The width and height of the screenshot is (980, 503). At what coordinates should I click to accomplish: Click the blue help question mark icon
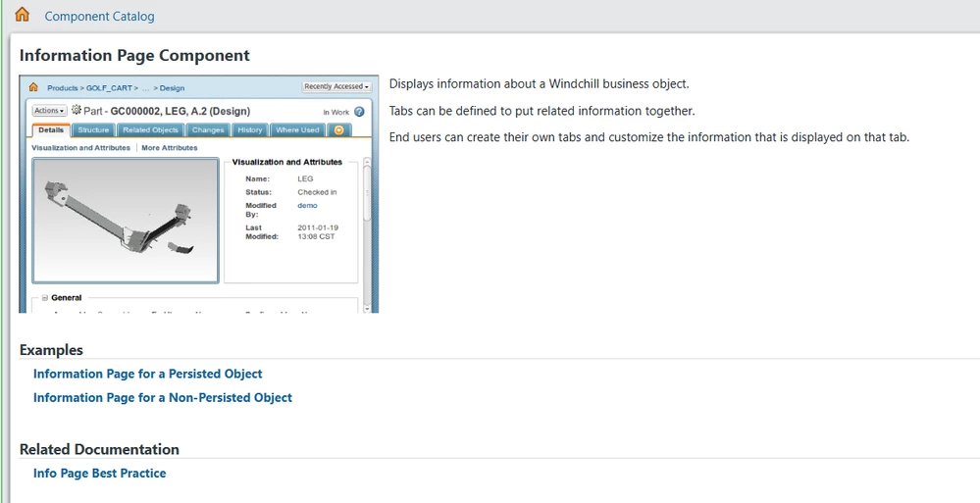click(x=359, y=112)
